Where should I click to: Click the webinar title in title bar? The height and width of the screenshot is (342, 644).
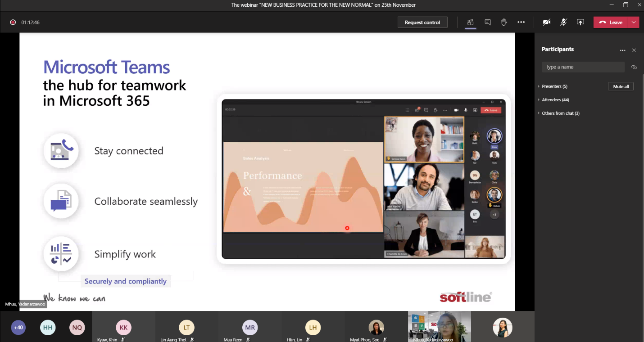click(323, 5)
